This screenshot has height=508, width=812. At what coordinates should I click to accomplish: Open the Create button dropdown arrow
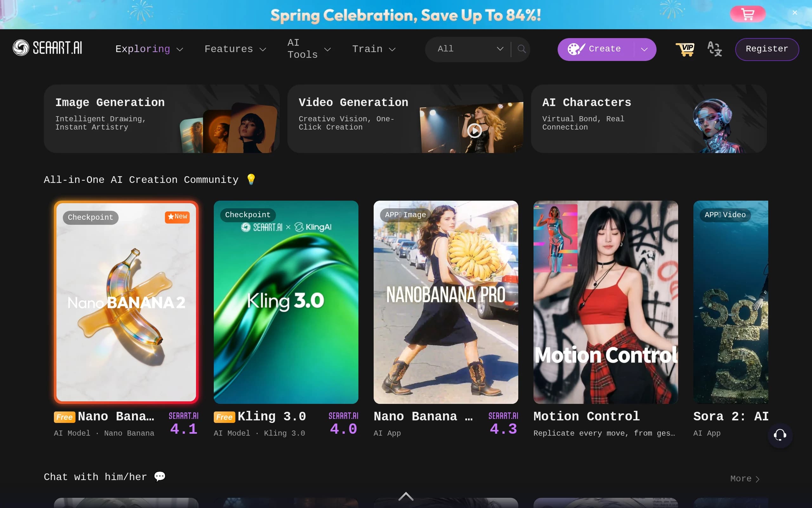pyautogui.click(x=644, y=50)
